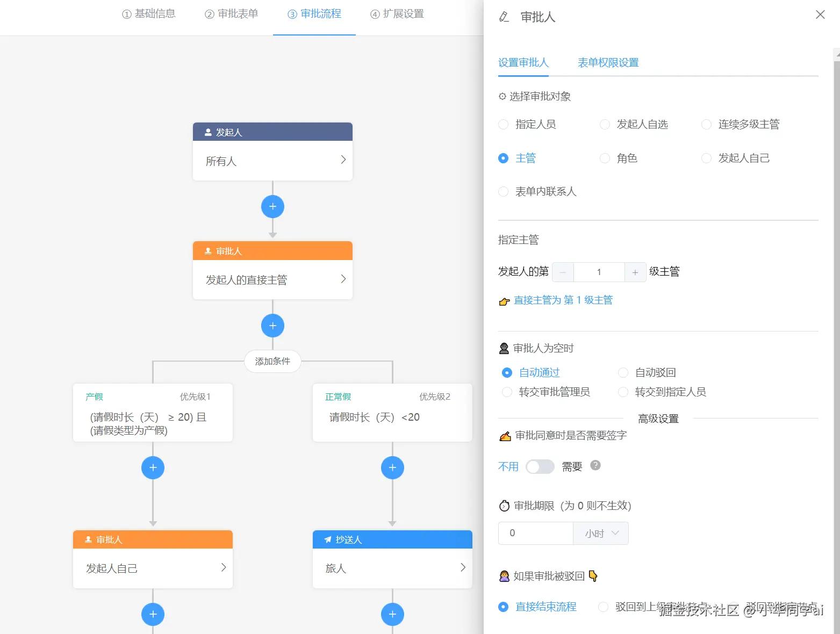Select 发起人自己 radio in approver panel
The image size is (840, 634).
pyautogui.click(x=736, y=158)
